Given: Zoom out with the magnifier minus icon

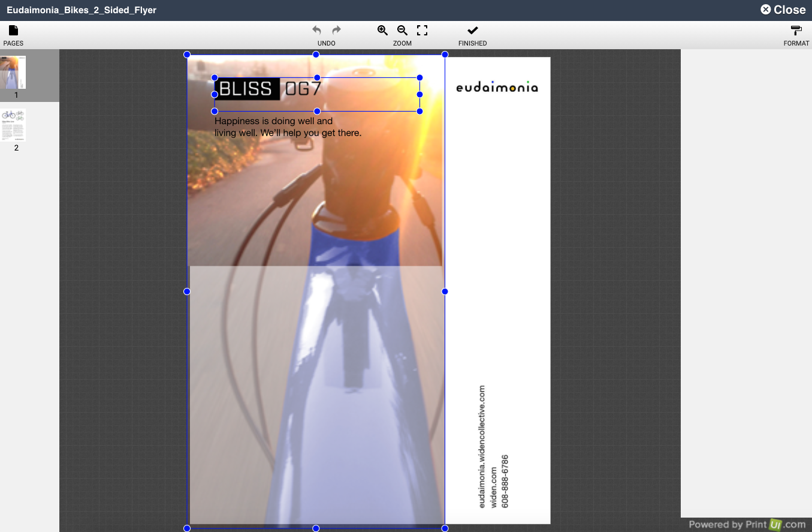Looking at the screenshot, I should pyautogui.click(x=403, y=31).
